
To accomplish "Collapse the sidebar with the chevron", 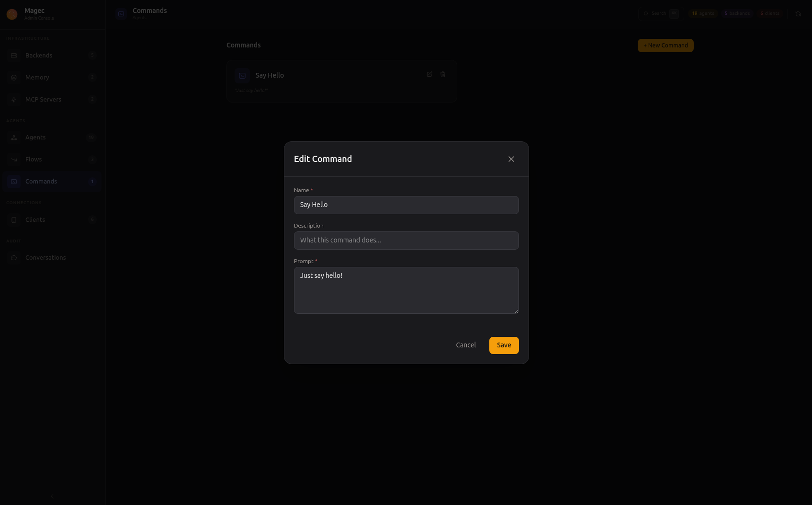I will (x=52, y=496).
